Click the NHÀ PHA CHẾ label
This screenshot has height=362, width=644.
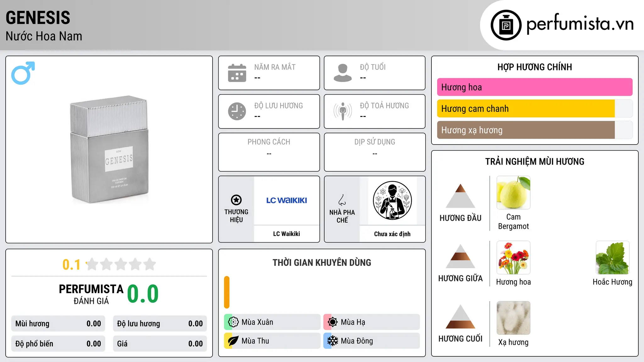[x=342, y=216]
